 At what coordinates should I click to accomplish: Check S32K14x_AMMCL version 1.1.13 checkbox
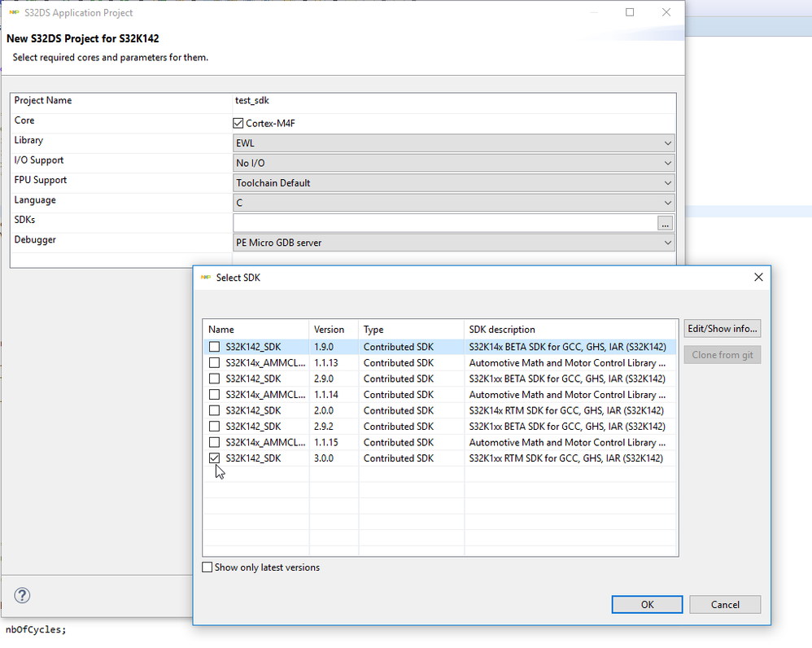215,362
